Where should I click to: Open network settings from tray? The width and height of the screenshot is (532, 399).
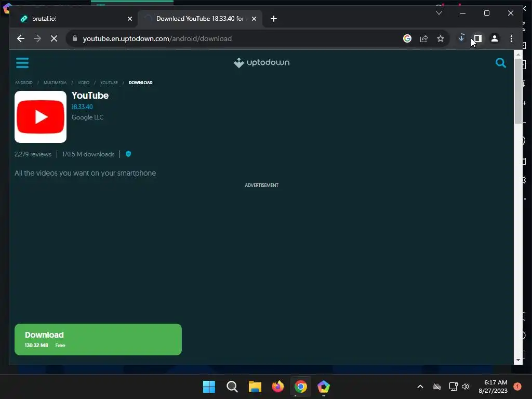(x=453, y=387)
